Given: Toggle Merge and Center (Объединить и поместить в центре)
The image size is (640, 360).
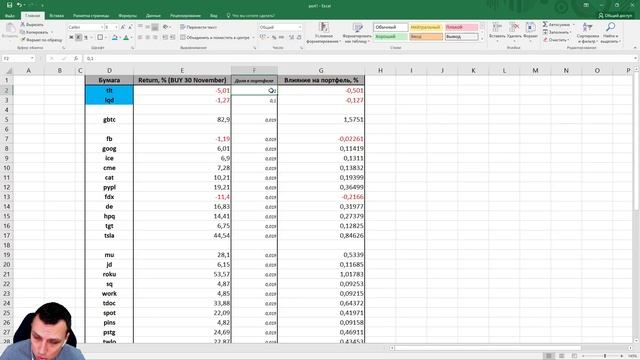Looking at the screenshot, I should (215, 38).
